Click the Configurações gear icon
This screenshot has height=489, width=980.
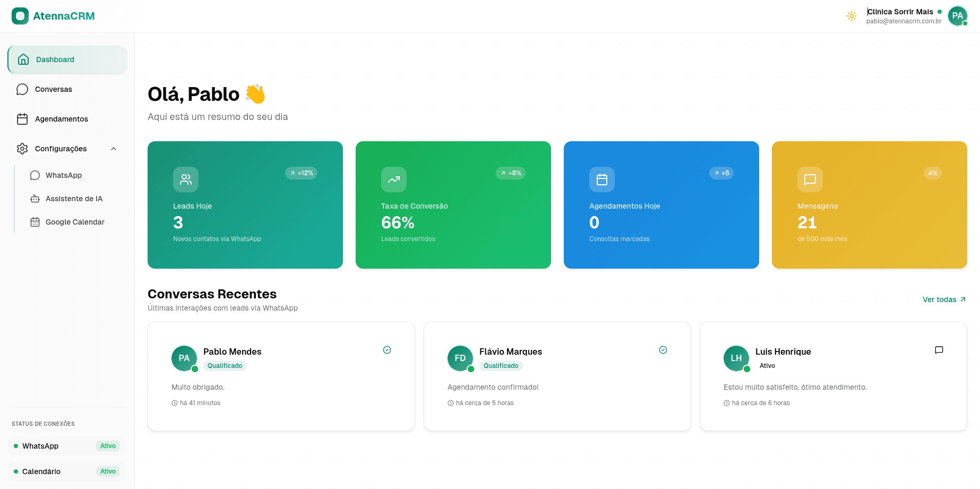click(22, 149)
